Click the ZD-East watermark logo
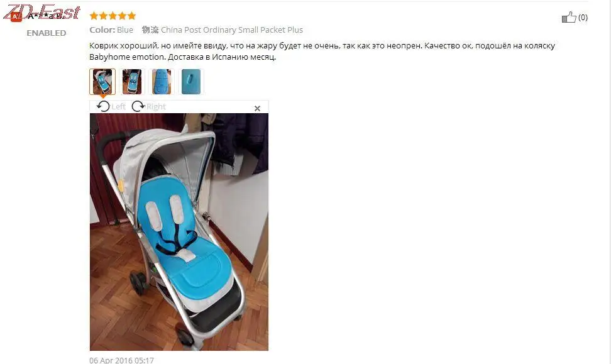The width and height of the screenshot is (611, 364). pos(42,13)
